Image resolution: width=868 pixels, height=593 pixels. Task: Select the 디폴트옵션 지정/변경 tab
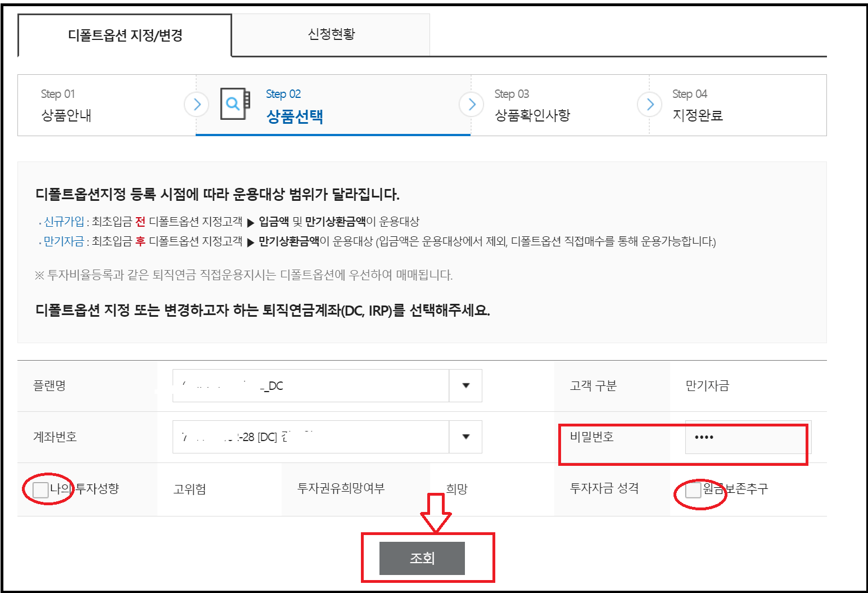123,34
